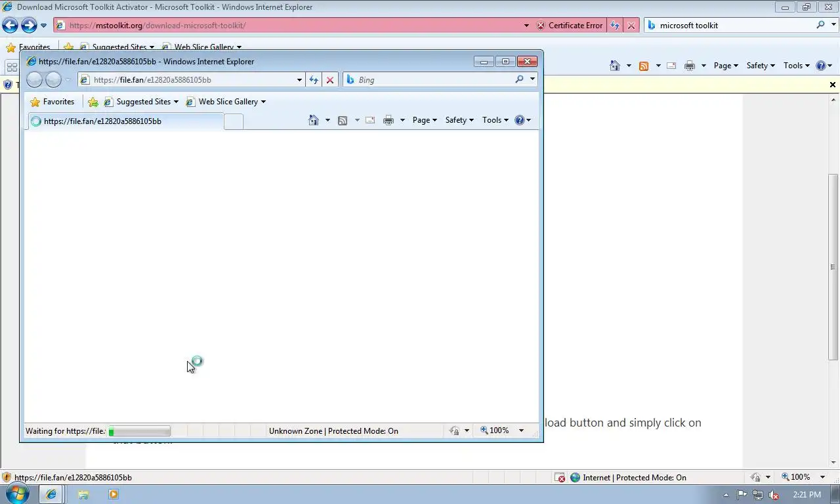Screen dimensions: 840x504
Task: Open Page menu in popup window
Action: (x=425, y=120)
